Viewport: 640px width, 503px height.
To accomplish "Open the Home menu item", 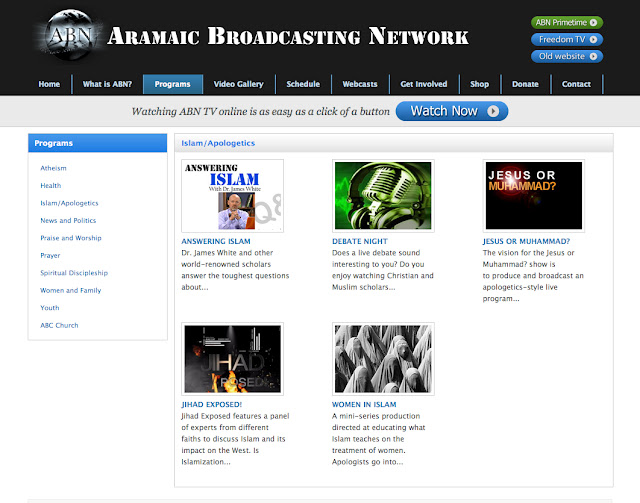I will (x=49, y=84).
